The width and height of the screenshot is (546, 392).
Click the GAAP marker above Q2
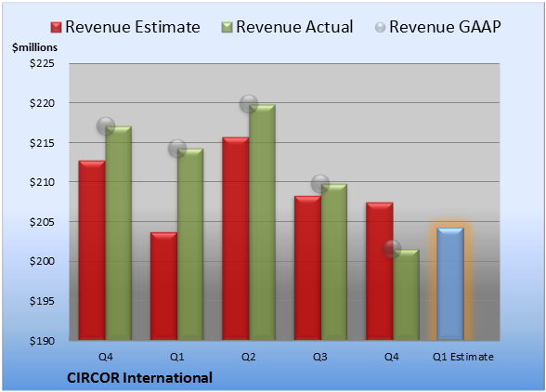click(249, 103)
